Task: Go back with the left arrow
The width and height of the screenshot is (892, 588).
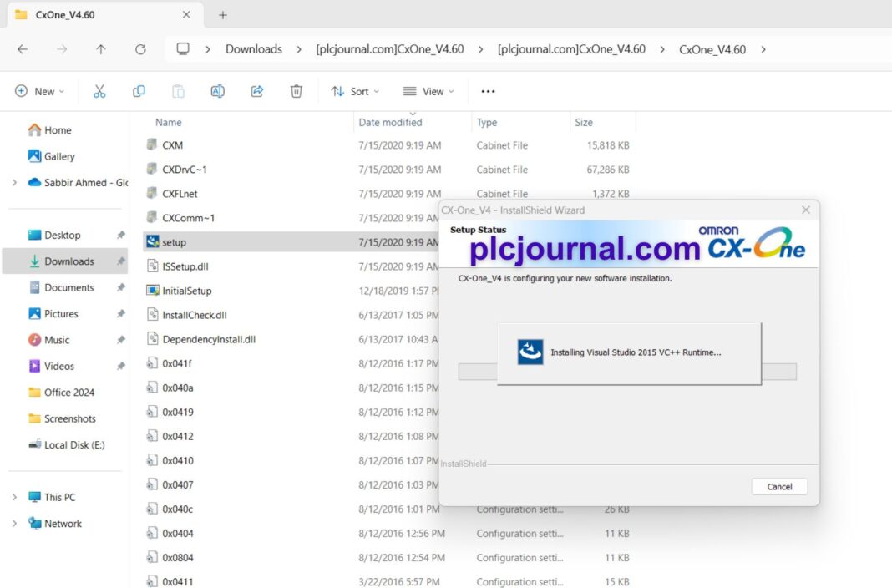Action: 23,49
